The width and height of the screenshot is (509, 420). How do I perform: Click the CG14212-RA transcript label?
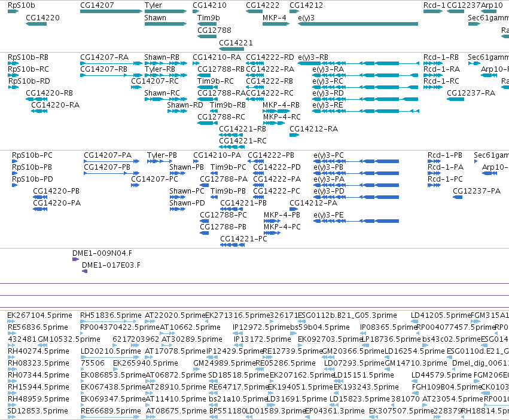(x=313, y=129)
